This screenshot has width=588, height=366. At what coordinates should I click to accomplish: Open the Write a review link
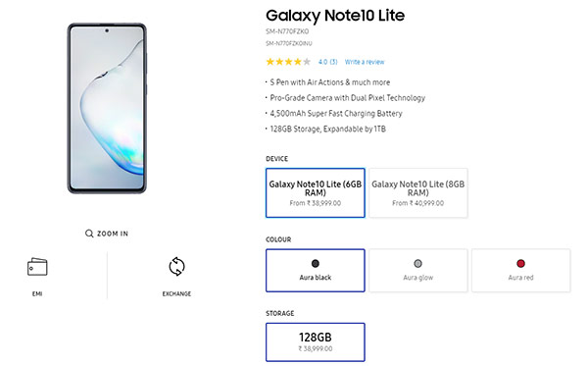pos(365,62)
